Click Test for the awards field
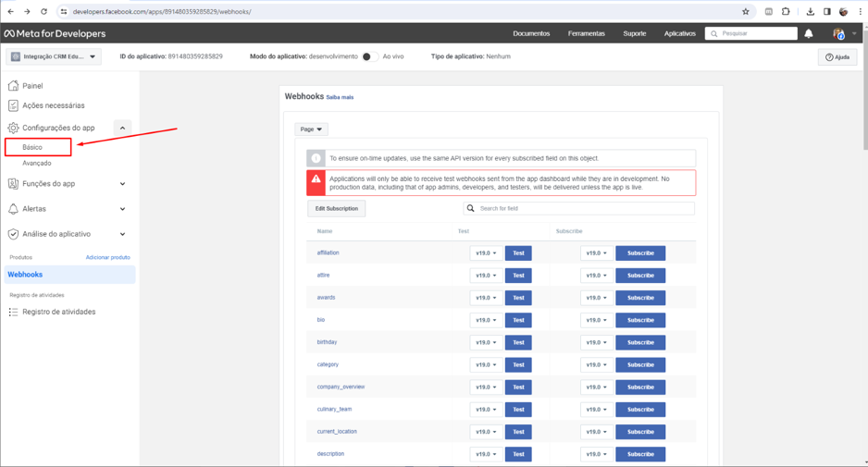This screenshot has height=467, width=868. tap(518, 298)
